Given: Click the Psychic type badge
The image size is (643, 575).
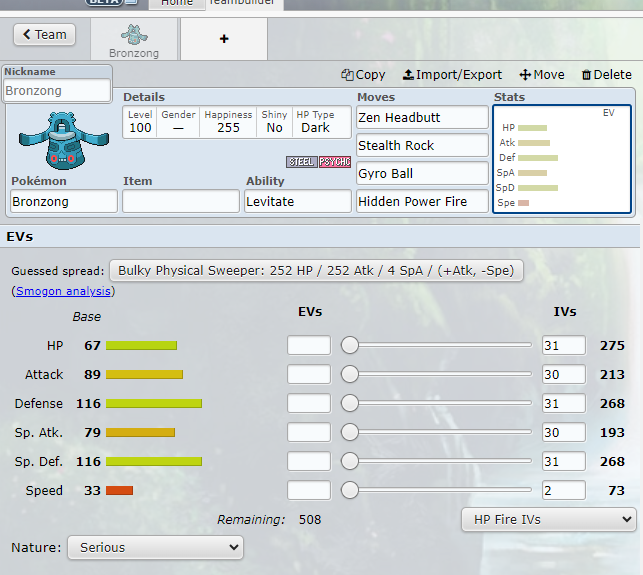Looking at the screenshot, I should pyautogui.click(x=335, y=162).
